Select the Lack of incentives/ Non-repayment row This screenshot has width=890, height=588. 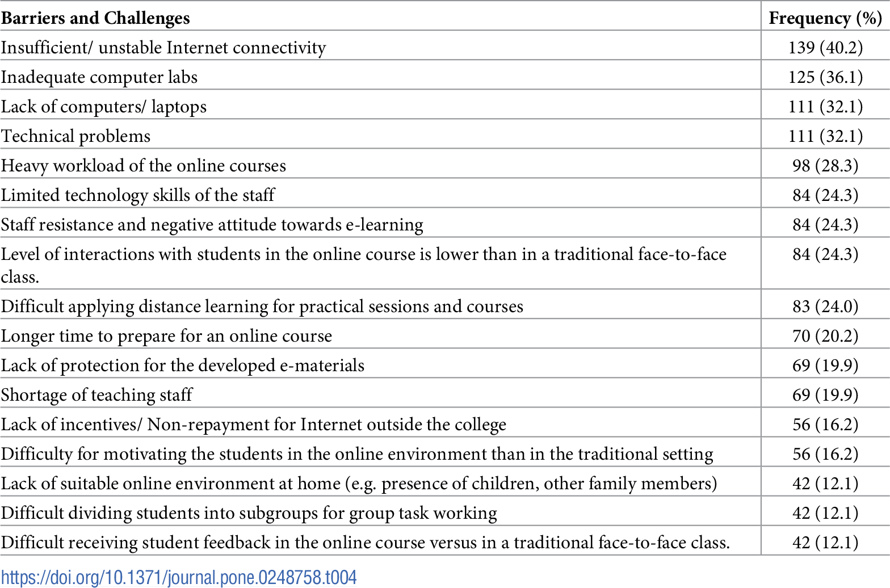coord(445,425)
